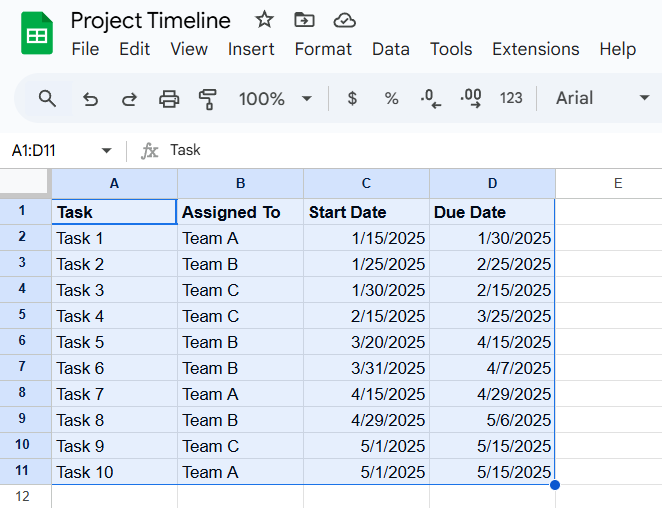Increase decimal places
Screen dimensions: 662x508
pos(471,98)
